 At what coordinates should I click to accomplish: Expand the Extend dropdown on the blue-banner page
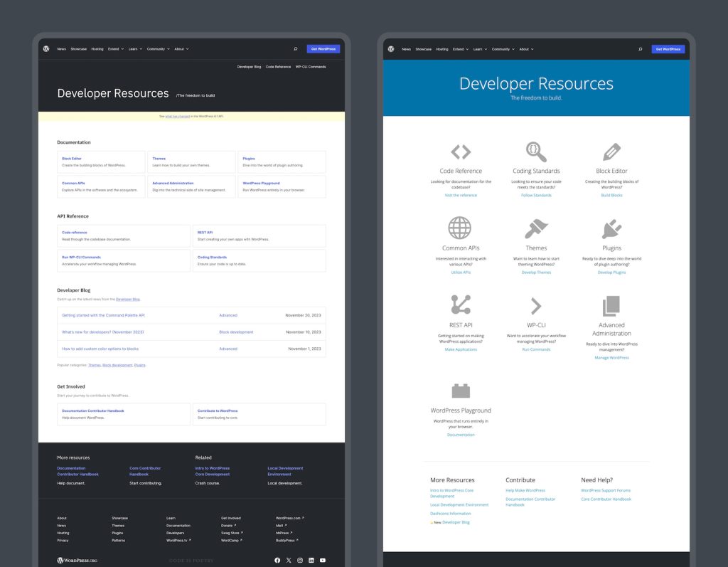(461, 49)
